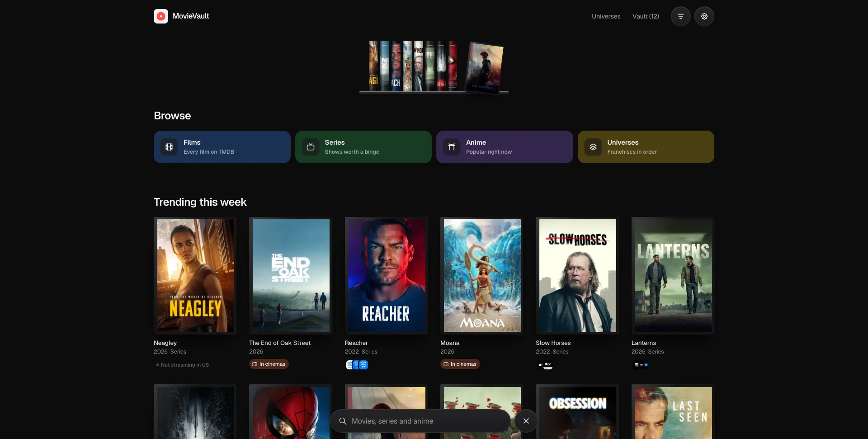Open the Reacher poster
This screenshot has width=868, height=439.
coord(387,276)
